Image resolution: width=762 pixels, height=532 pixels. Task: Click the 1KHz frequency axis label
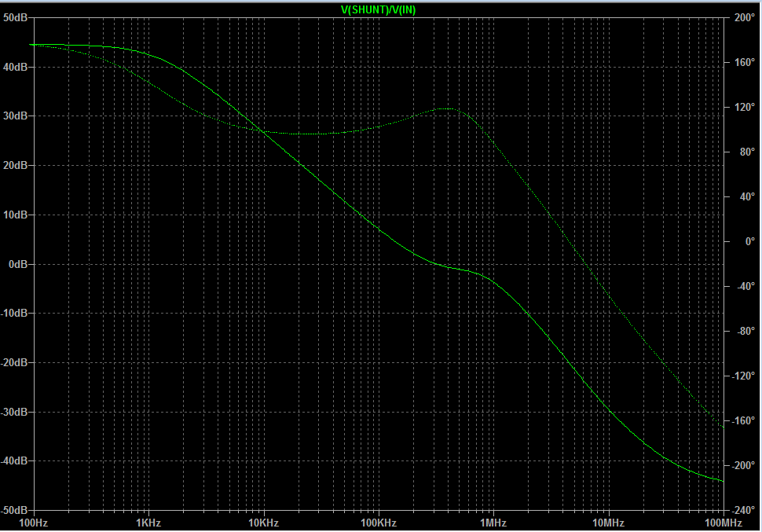click(x=148, y=523)
